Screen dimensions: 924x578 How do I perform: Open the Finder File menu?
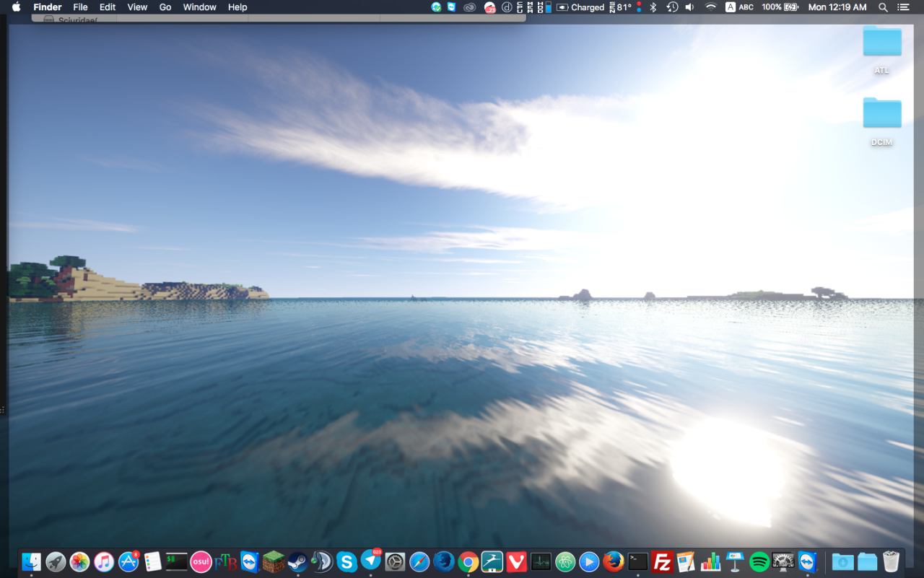point(80,7)
